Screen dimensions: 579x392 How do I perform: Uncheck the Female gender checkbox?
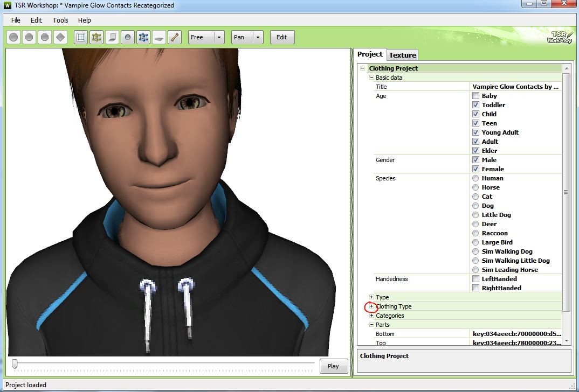coord(475,169)
